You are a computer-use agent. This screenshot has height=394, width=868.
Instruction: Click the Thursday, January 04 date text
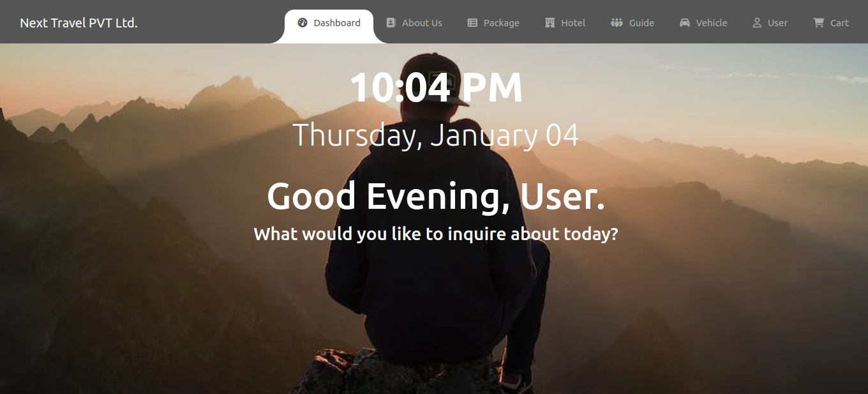(436, 135)
